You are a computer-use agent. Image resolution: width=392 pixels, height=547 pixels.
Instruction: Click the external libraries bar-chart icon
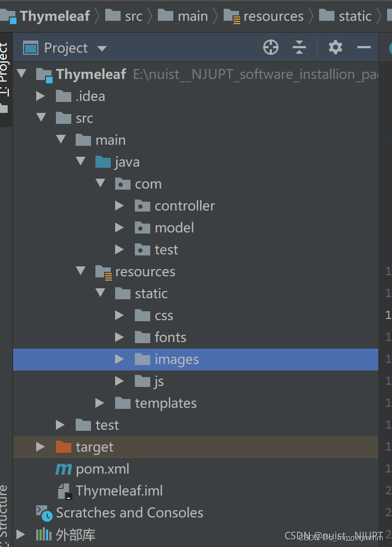(x=44, y=534)
